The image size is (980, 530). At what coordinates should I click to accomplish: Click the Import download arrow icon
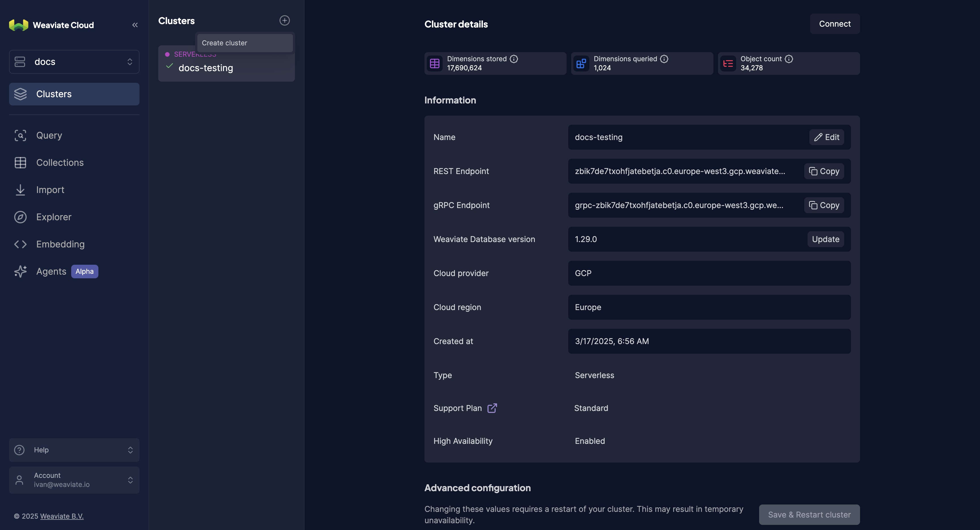[x=20, y=190]
